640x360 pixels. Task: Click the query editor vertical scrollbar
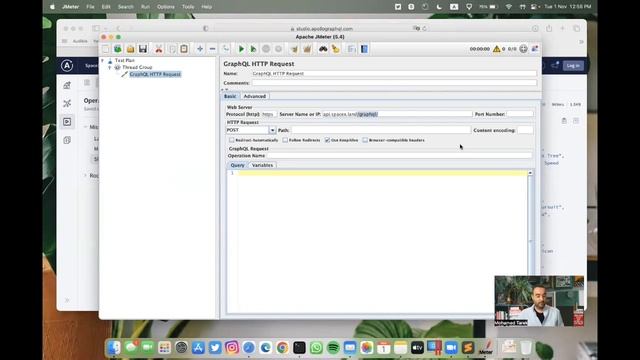click(x=530, y=241)
